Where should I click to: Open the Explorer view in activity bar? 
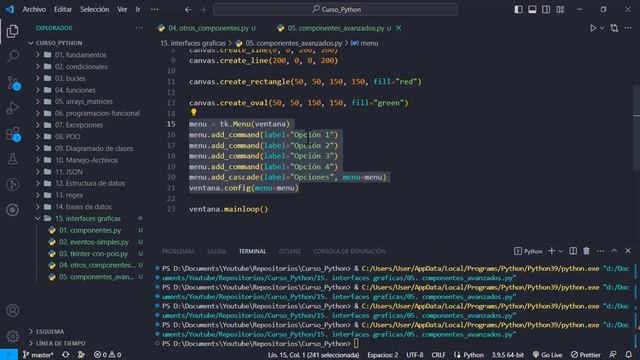tap(12, 31)
